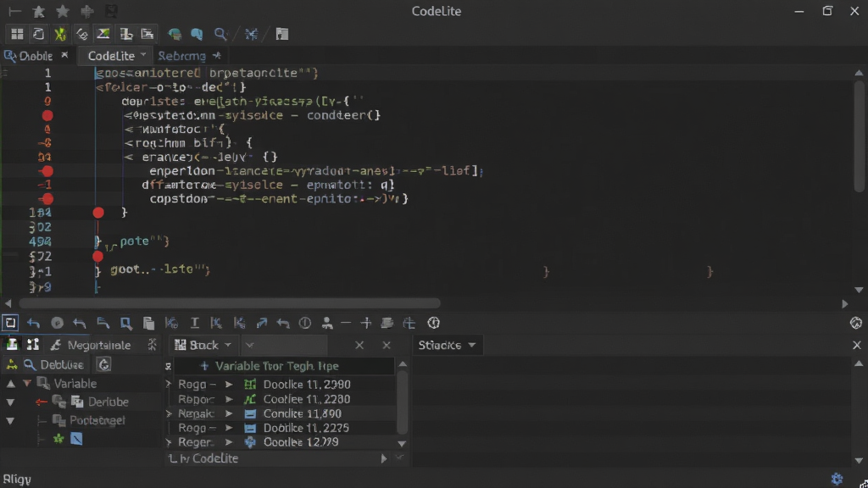Click the arrow in the Repor row
The height and width of the screenshot is (488, 868).
point(229,399)
